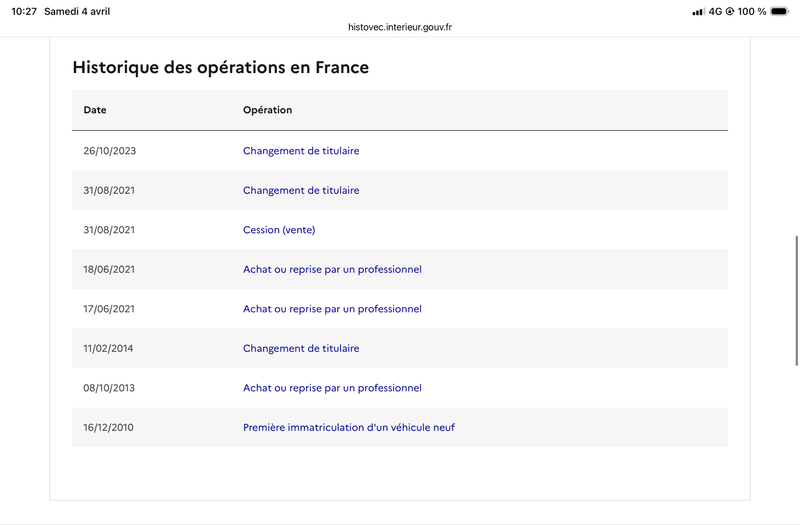The width and height of the screenshot is (800, 525).
Task: Open the 17/06/2021 Achat ou reprise link
Action: [x=332, y=309]
